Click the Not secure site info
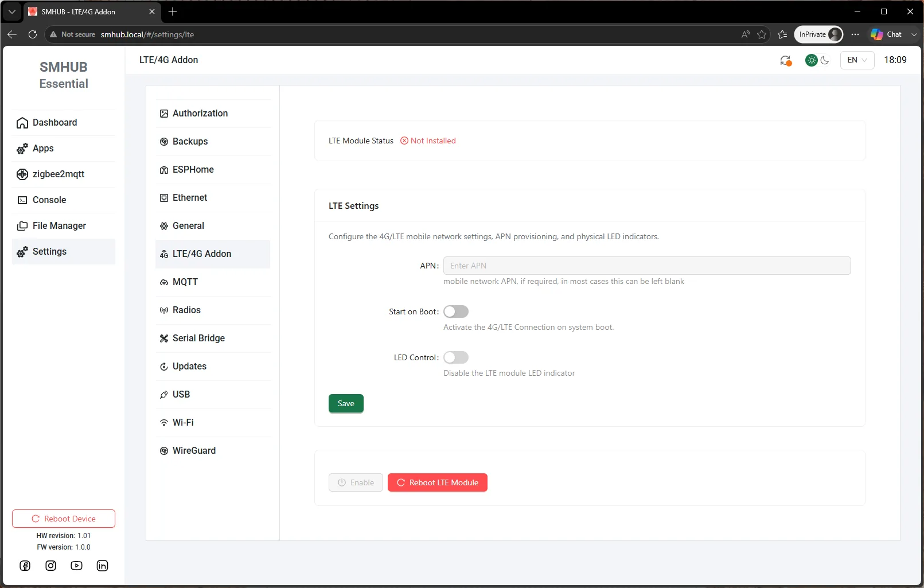Image resolution: width=924 pixels, height=588 pixels. 72,34
